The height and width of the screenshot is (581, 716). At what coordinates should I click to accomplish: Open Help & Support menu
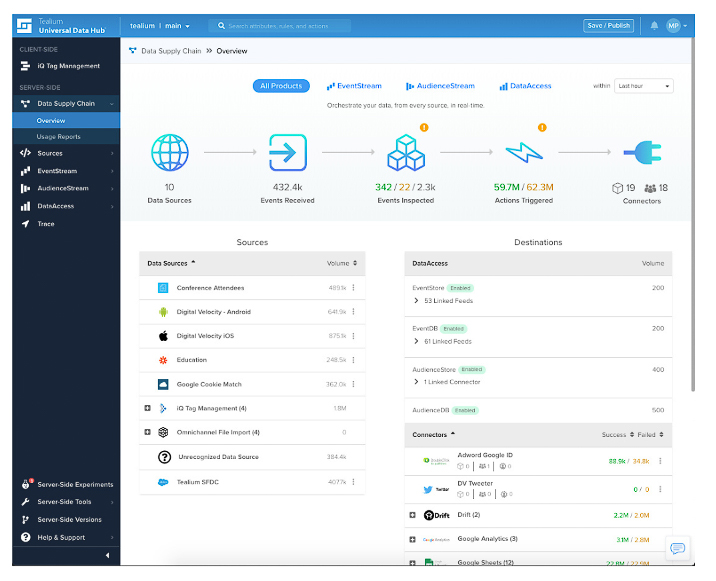(61, 537)
